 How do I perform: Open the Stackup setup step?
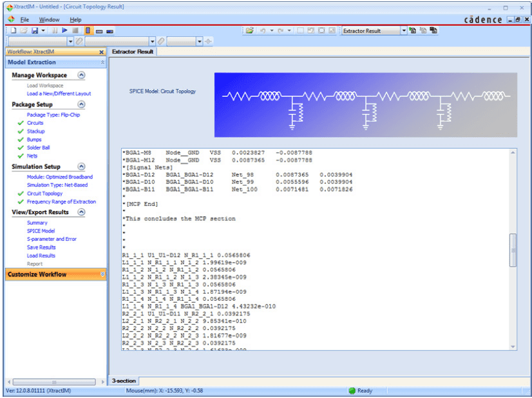click(x=35, y=131)
